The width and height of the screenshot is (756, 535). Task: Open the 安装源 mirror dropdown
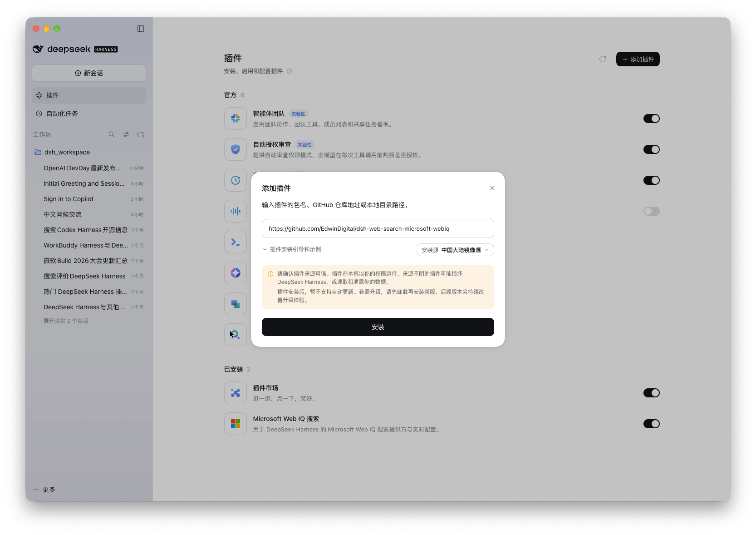click(455, 250)
